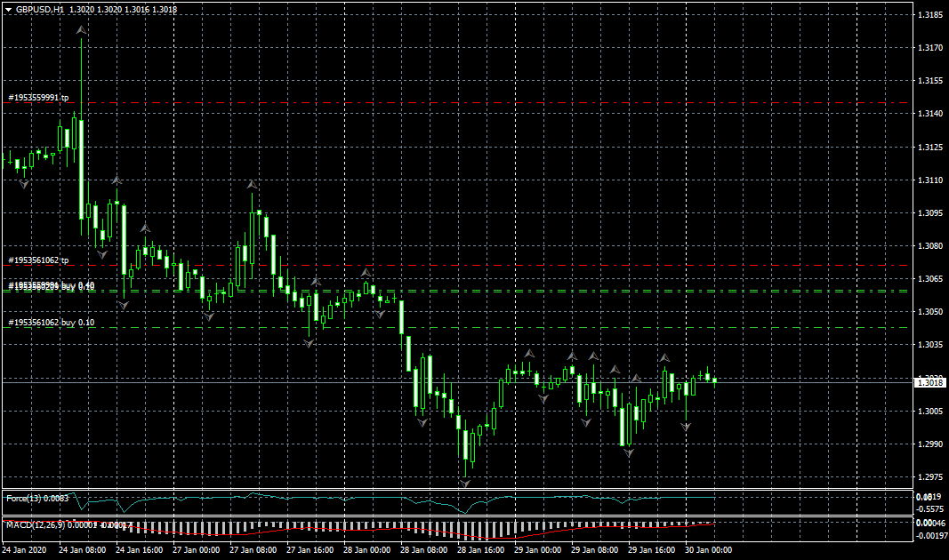949x560 pixels.
Task: Click the GBPUSD,H1 chart title text
Action: (x=39, y=9)
